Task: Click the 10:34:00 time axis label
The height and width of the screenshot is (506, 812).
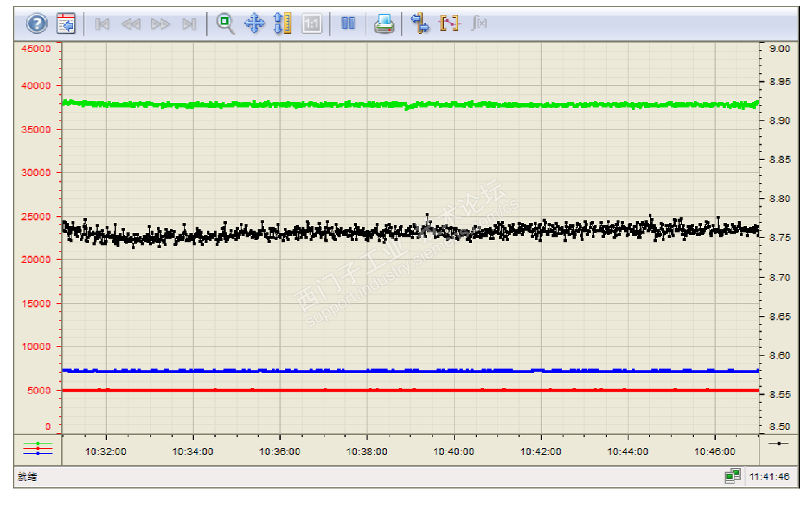Action: tap(193, 451)
